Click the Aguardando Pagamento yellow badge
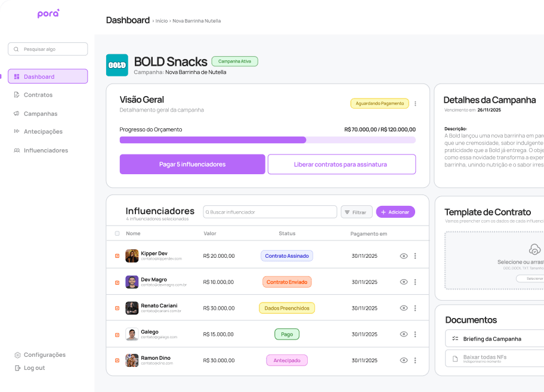 (379, 103)
